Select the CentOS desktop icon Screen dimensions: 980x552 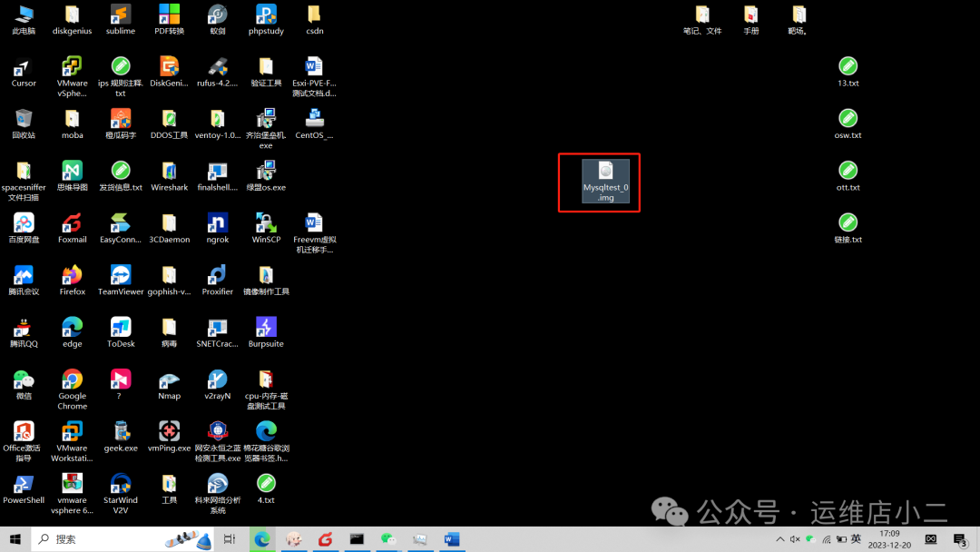tap(314, 123)
